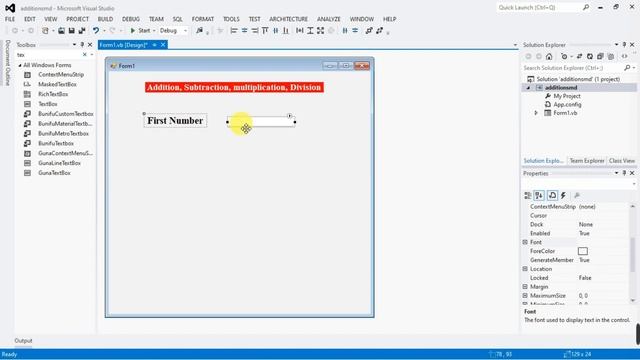The image size is (640, 360).
Task: Expand the Margin property
Action: click(525, 287)
